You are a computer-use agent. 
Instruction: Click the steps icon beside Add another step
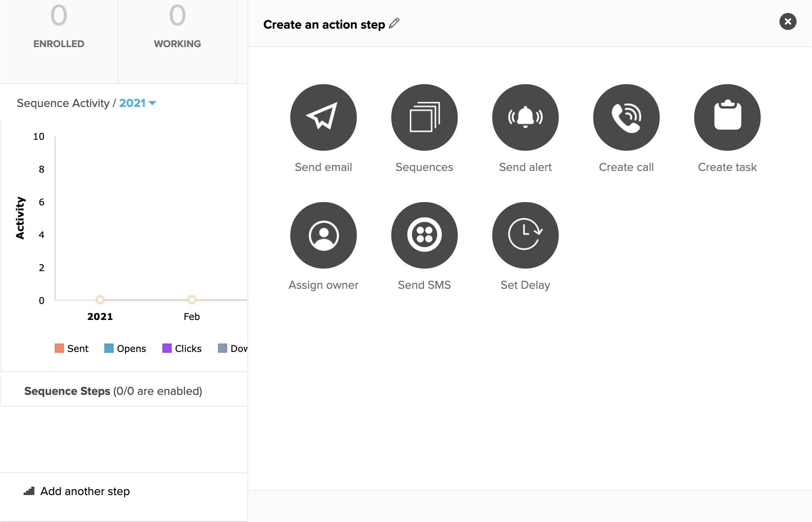(29, 491)
